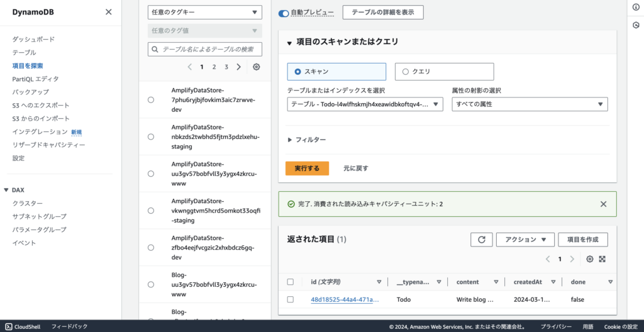Click the 元に戻す button
Screen dimensions: 644x332
[x=356, y=169]
